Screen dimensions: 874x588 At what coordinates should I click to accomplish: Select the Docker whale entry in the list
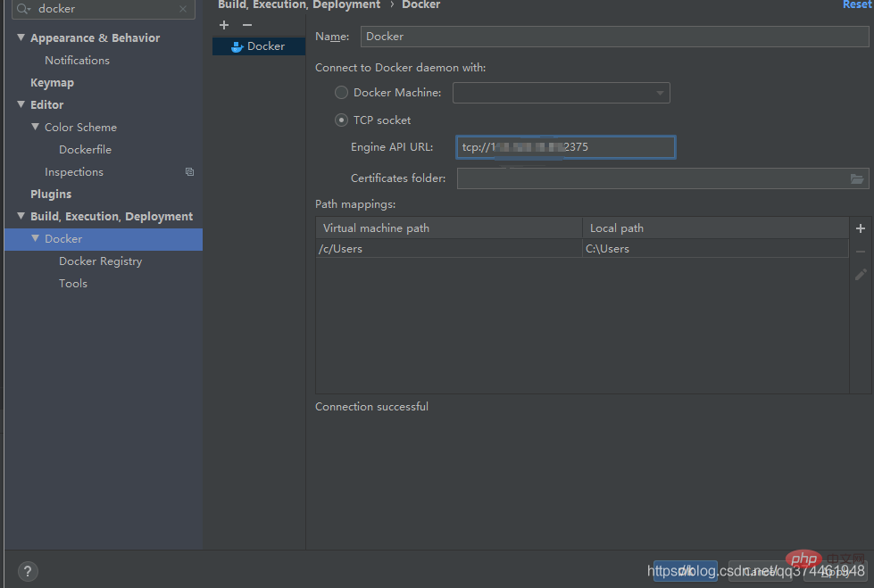pyautogui.click(x=259, y=46)
